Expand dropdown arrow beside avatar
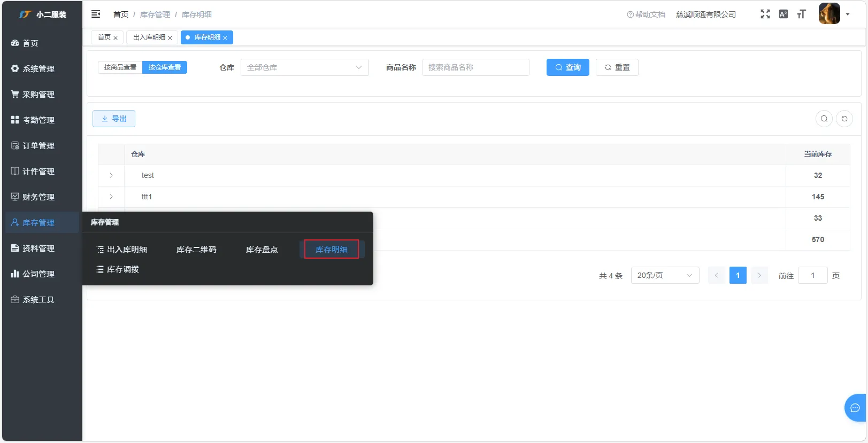This screenshot has width=868, height=443. tap(848, 14)
